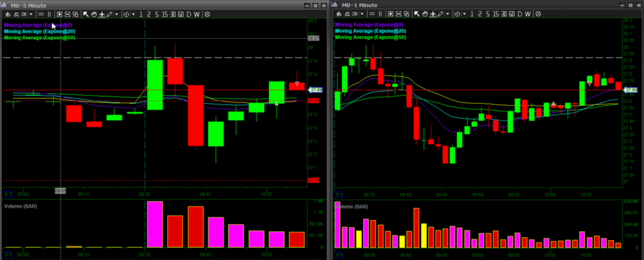Screen dimensions: 644x260
Task: Activate hand pan tool in MU 5 Minute chart
Action: [94, 14]
